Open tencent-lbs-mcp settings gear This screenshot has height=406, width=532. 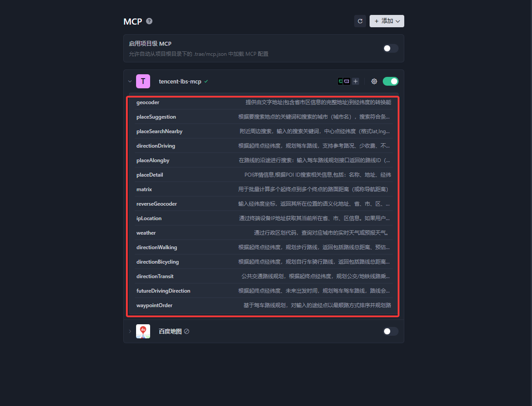click(374, 81)
